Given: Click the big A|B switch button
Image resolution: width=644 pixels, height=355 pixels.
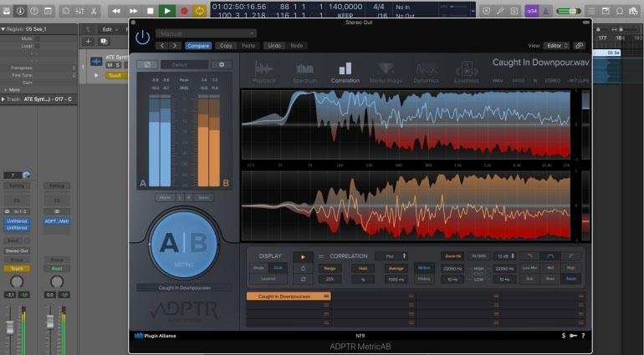Looking at the screenshot, I should point(182,244).
